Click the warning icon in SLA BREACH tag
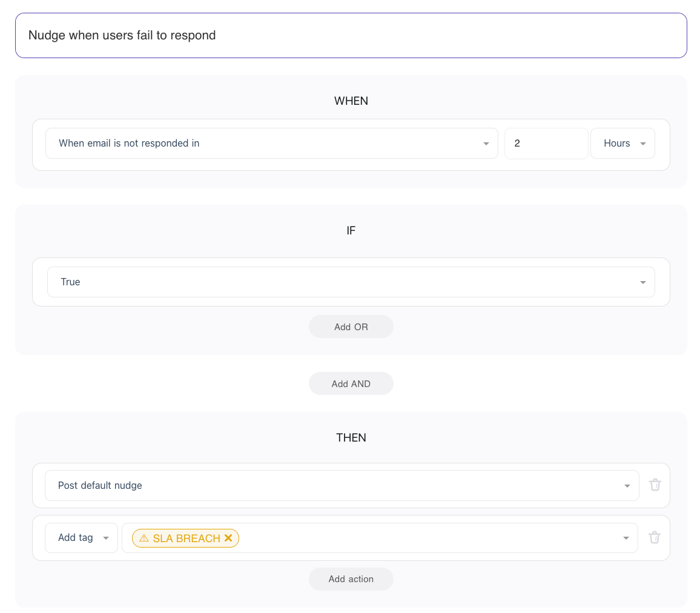700x613 pixels. [144, 538]
